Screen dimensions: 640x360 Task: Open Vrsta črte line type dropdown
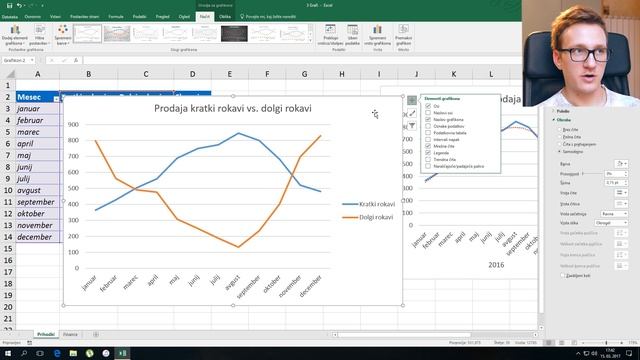coord(622,193)
